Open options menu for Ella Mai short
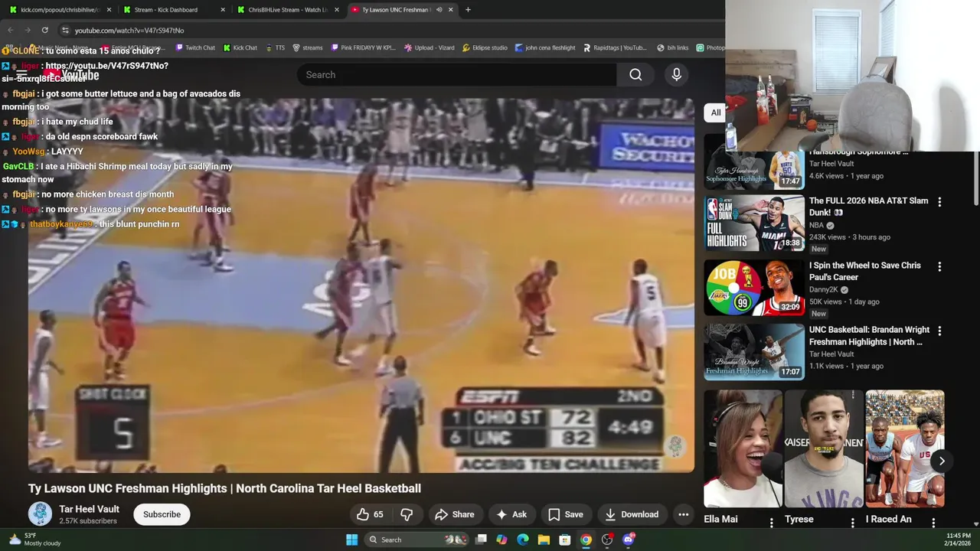This screenshot has height=551, width=980. coord(771,523)
